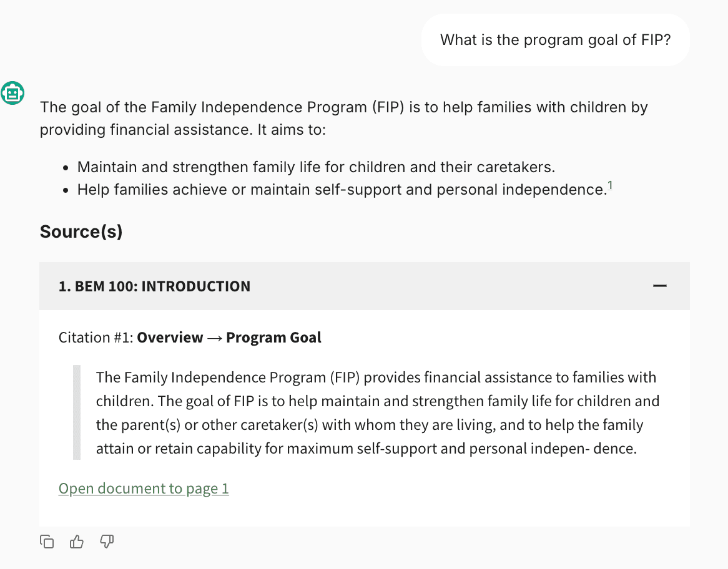728x569 pixels.
Task: Open document to page 1
Action: coord(144,489)
